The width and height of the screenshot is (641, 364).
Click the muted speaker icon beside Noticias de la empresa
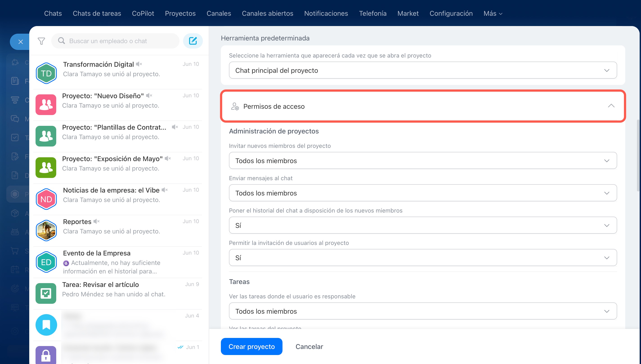pos(164,190)
